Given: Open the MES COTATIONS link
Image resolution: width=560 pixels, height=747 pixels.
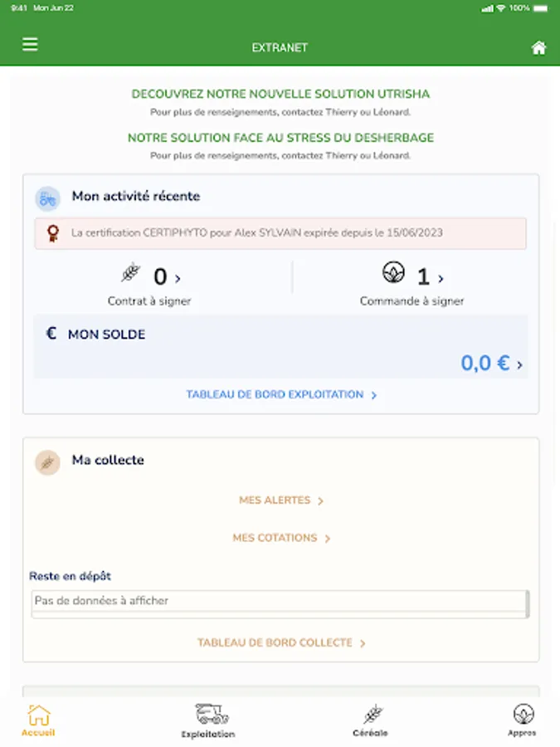Looking at the screenshot, I should coord(281,538).
